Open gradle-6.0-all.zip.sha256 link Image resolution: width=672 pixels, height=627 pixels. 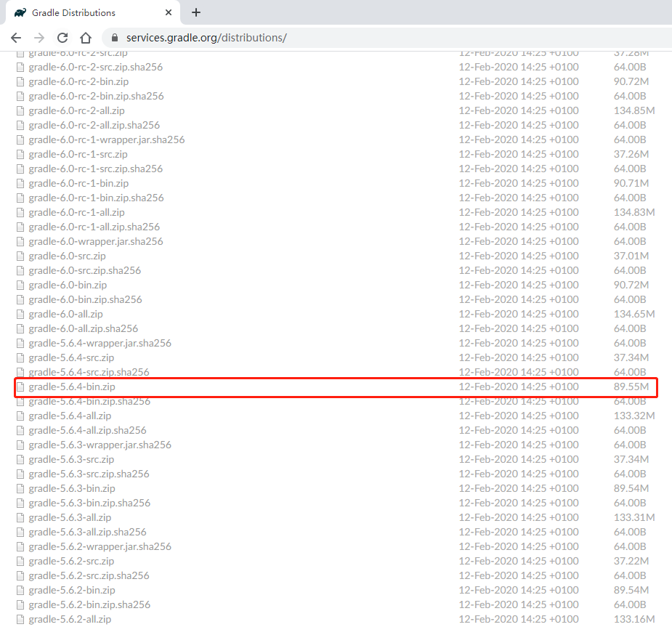click(83, 328)
